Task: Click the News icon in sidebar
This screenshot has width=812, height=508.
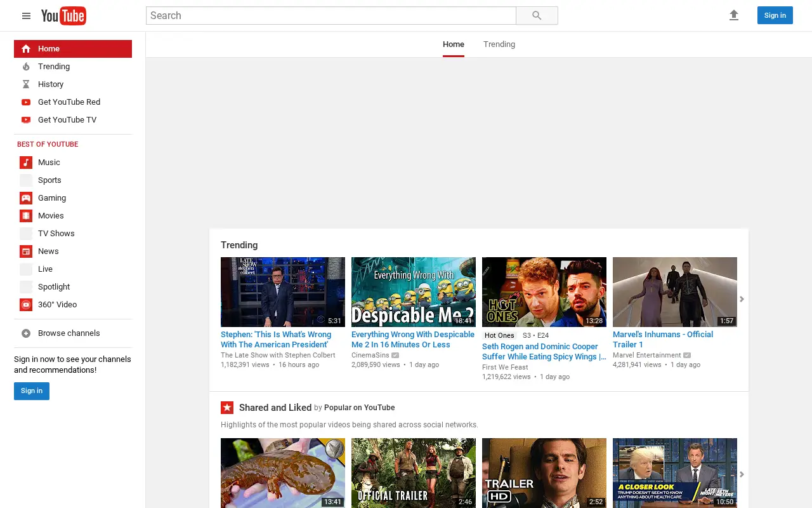Action: pos(26,251)
